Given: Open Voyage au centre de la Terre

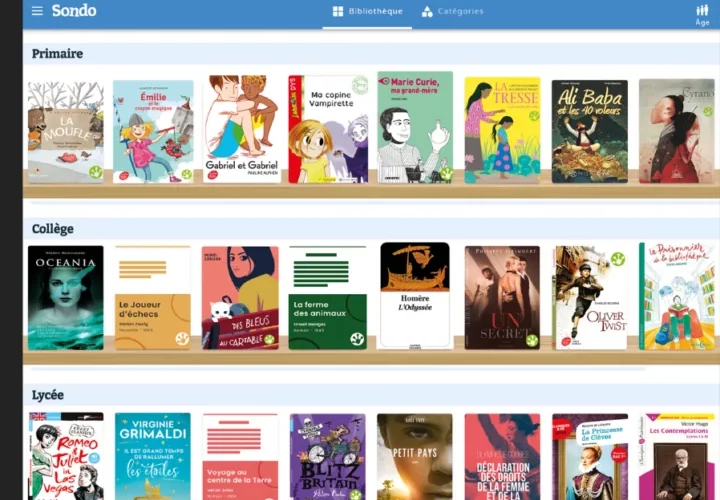Looking at the screenshot, I should (240, 457).
